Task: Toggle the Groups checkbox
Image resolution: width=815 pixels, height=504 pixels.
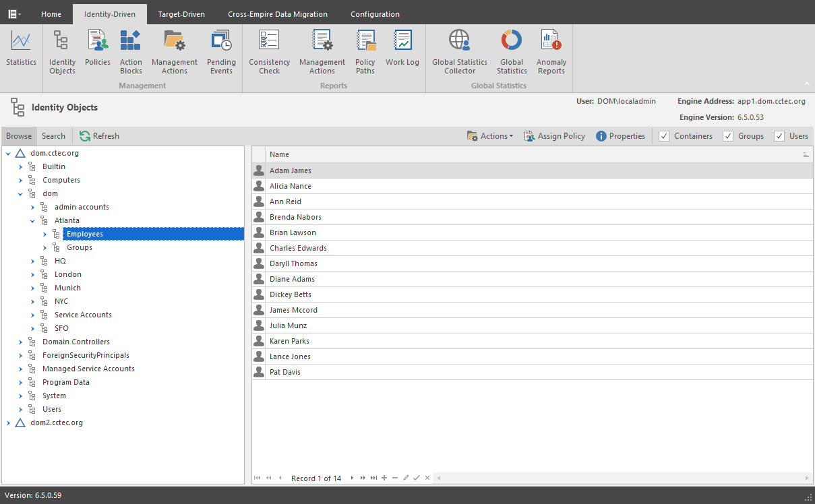Action: coord(728,136)
